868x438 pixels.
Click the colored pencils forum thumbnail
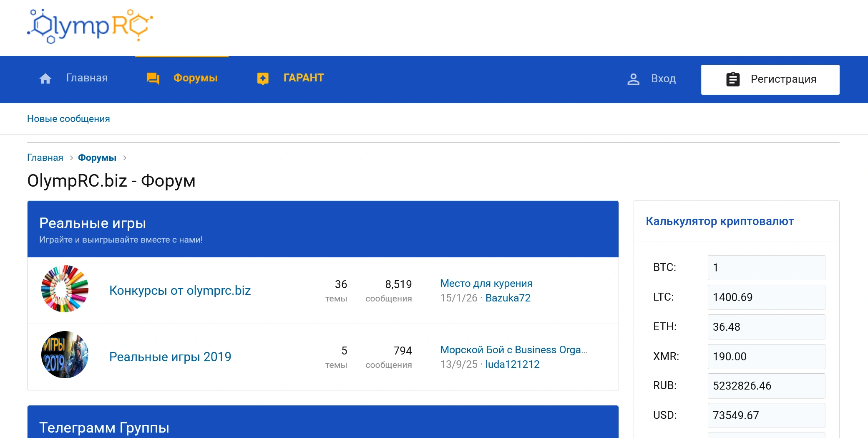65,289
